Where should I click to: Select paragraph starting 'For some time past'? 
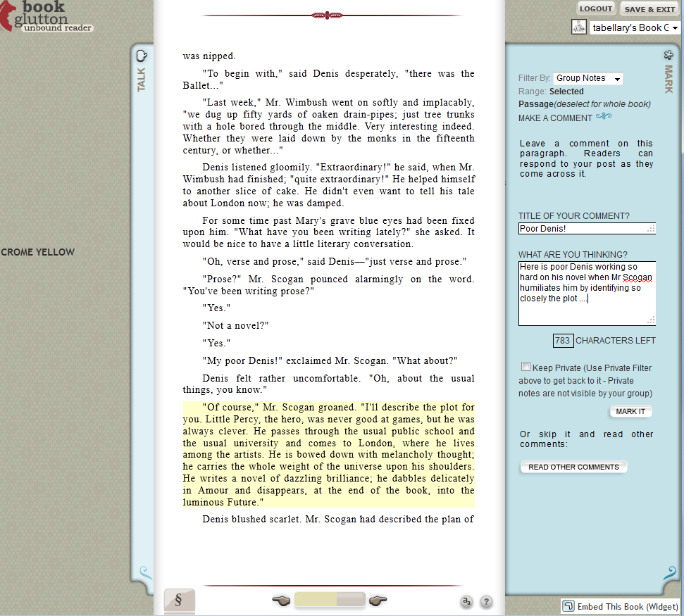(x=328, y=232)
